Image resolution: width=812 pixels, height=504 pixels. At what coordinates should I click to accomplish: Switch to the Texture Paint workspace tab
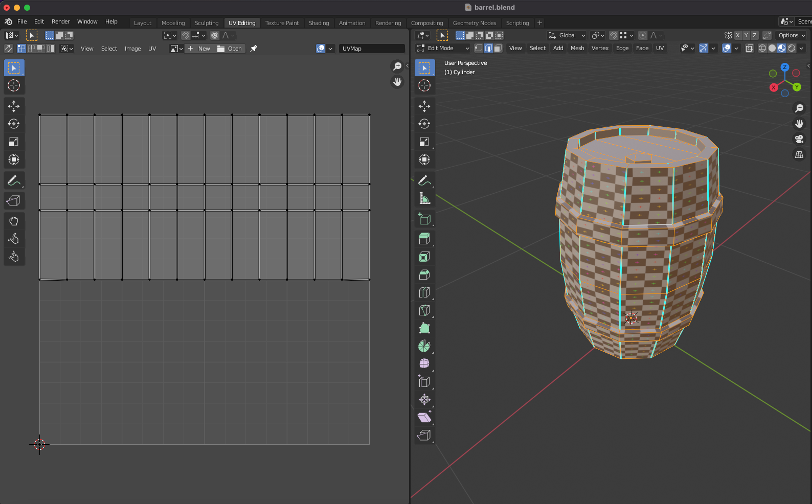[282, 23]
